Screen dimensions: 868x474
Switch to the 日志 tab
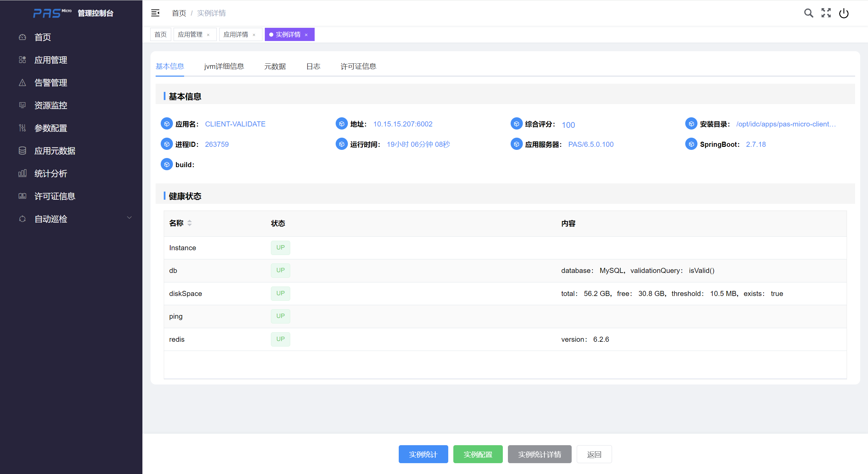tap(313, 66)
